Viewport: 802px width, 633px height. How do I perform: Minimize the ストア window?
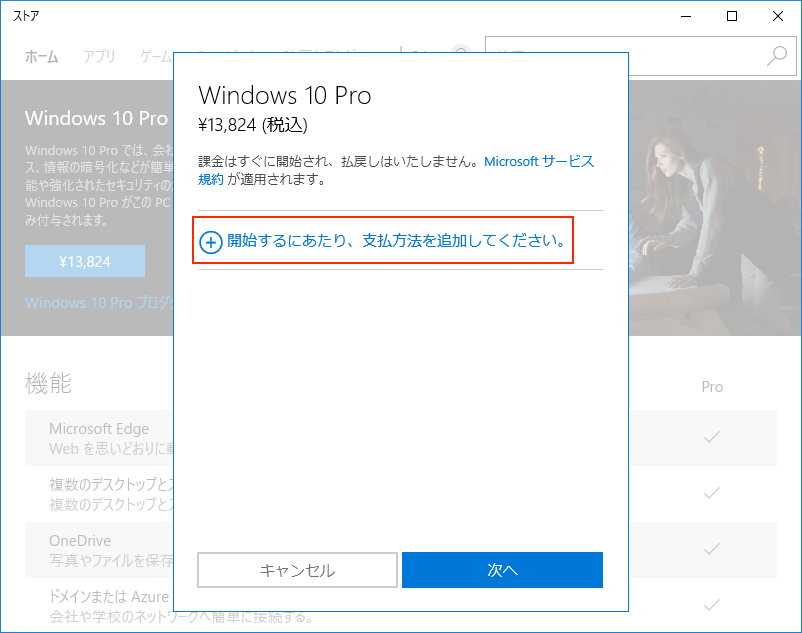click(x=686, y=16)
